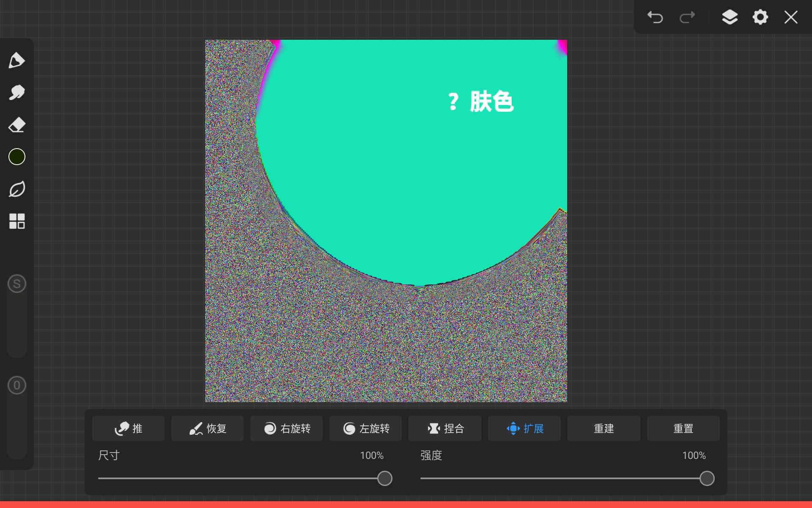This screenshot has width=812, height=508.
Task: Click the 重置 reset button
Action: click(x=683, y=428)
